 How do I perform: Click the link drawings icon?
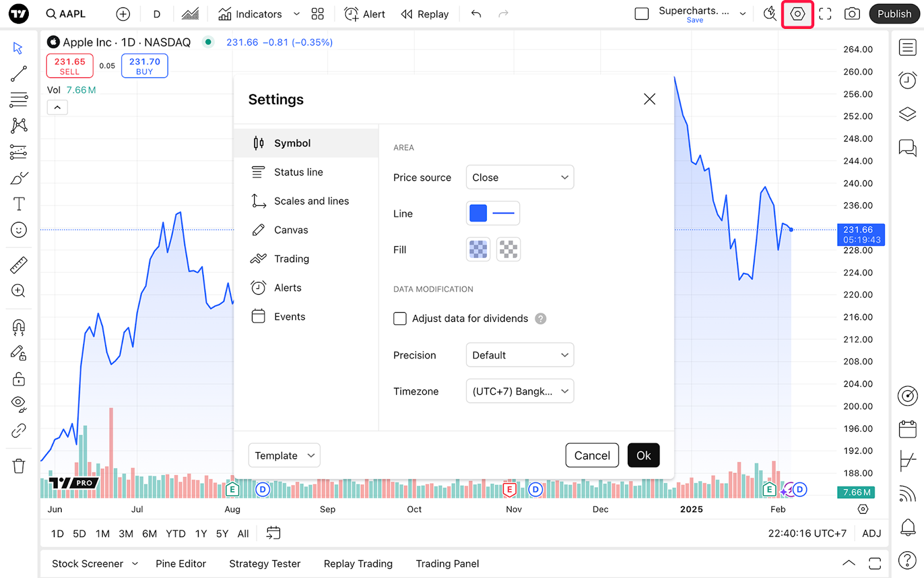point(18,431)
